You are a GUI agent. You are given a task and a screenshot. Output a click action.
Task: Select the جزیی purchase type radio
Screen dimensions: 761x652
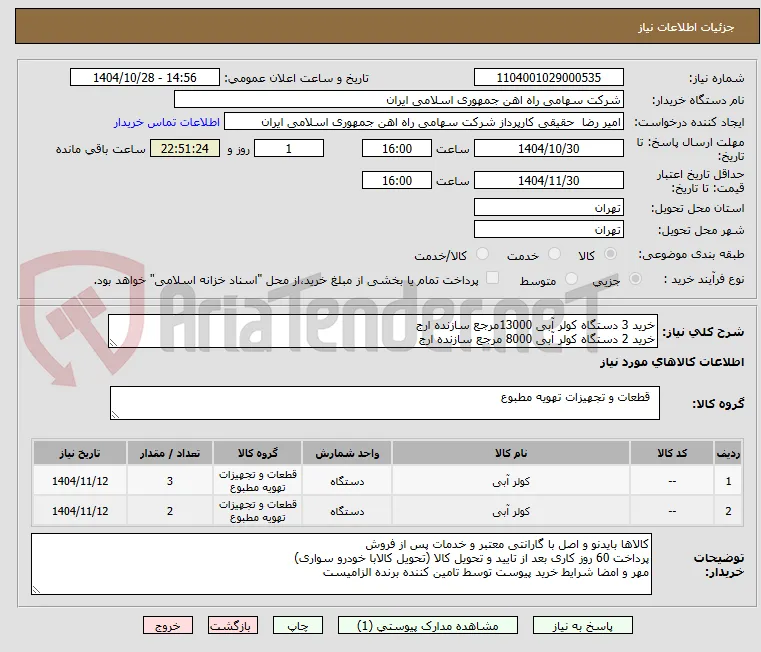(x=635, y=279)
